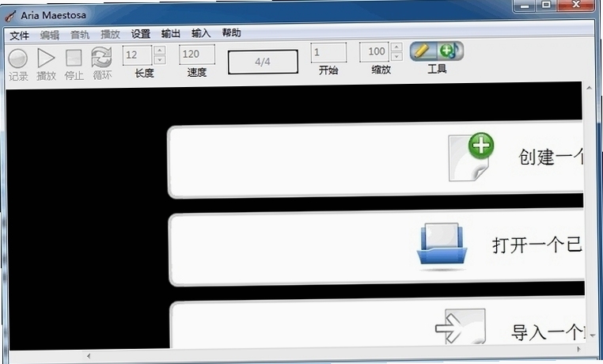Image resolution: width=603 pixels, height=364 pixels.
Task: Click the 导入一个 import button
Action: coord(377,324)
